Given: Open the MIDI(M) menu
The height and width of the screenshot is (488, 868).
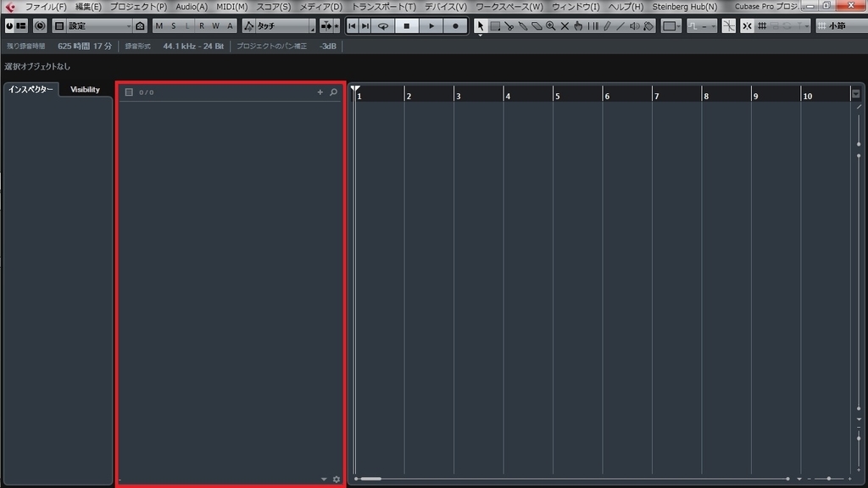Looking at the screenshot, I should point(232,7).
